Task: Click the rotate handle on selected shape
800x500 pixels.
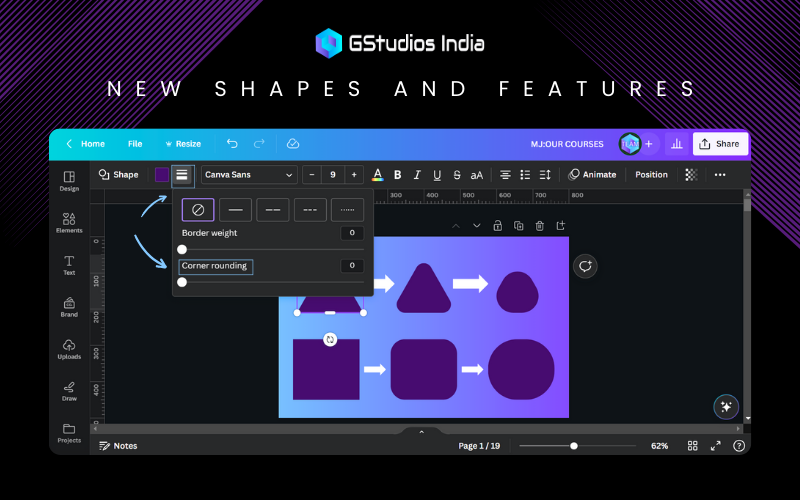Action: pos(330,339)
